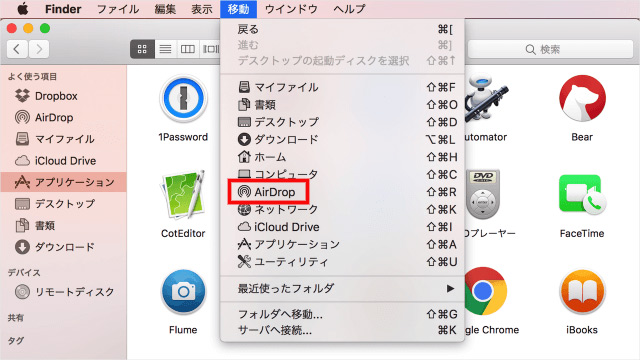Select リモートディスク in the sidebar

tap(63, 292)
